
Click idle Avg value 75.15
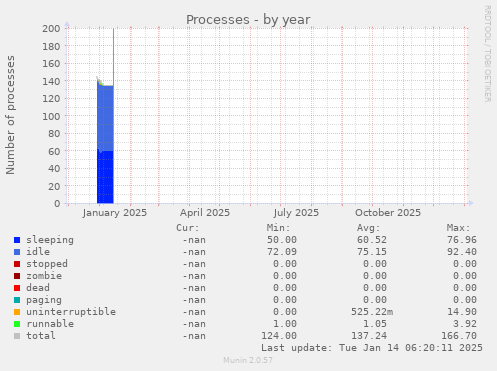(x=372, y=252)
